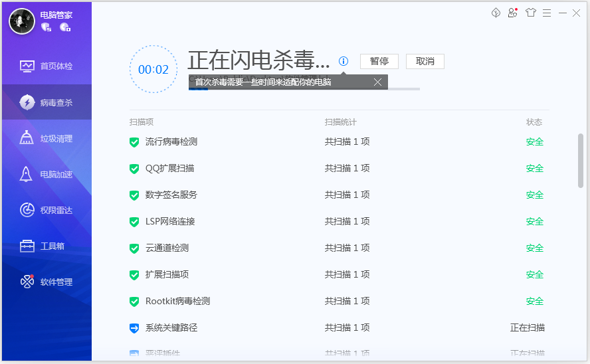Minimize the 电脑管家 window
This screenshot has height=364, width=590.
point(563,13)
